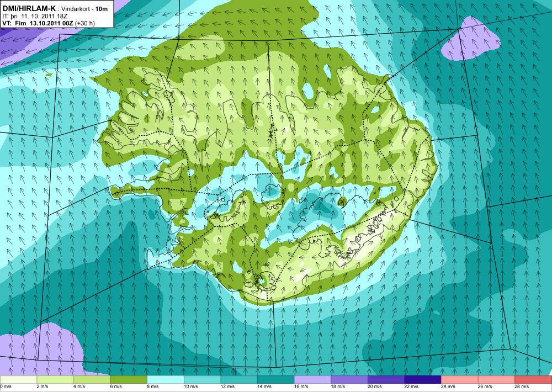552x392 pixels.
Task: Click the '22 m/s' legend label
Action: click(x=412, y=386)
